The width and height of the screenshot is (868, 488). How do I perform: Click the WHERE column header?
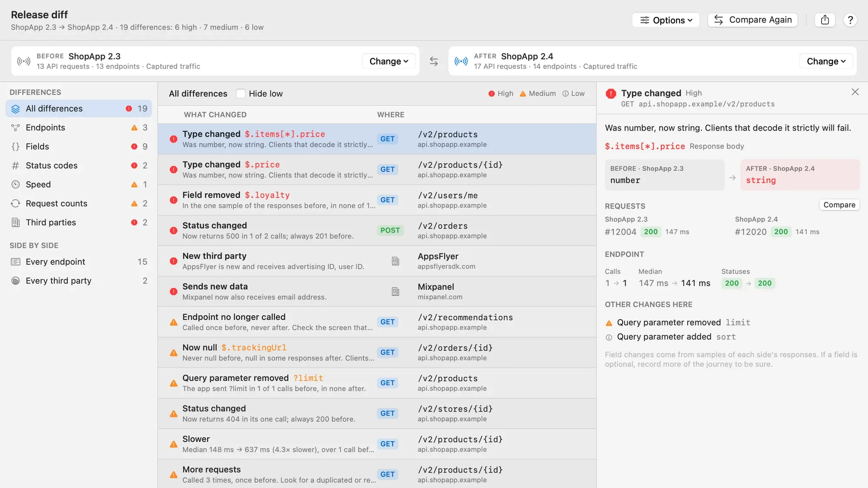click(391, 115)
